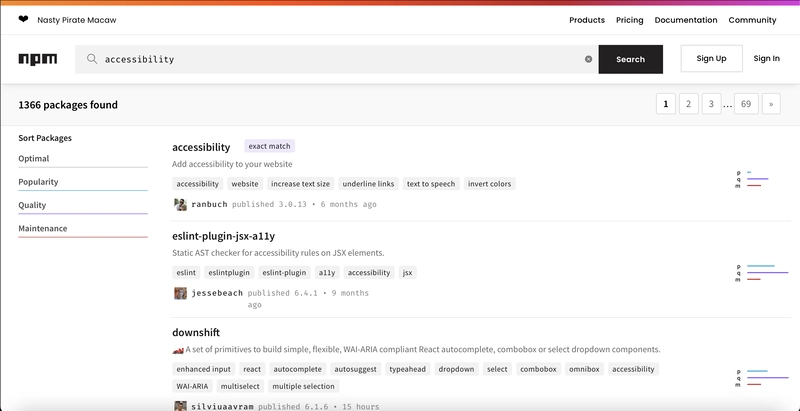The image size is (800, 411).
Task: Select the 'text to speech' keyword tag
Action: pos(431,184)
